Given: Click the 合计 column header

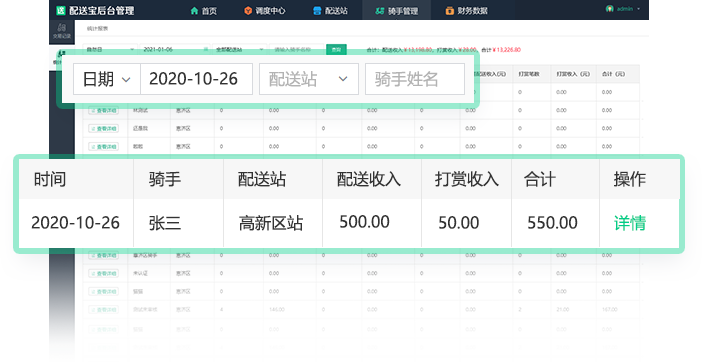Looking at the screenshot, I should tap(539, 179).
